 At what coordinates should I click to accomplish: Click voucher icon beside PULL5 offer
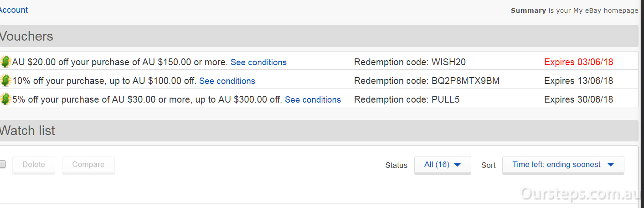pos(5,99)
